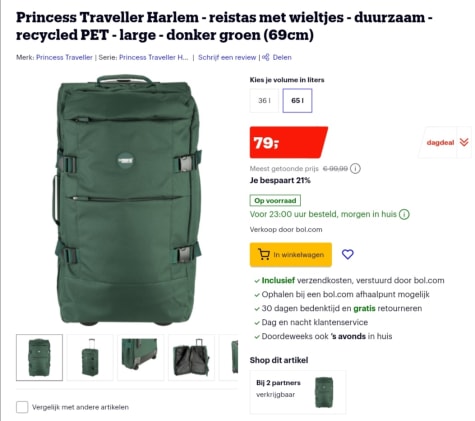Open delivery info icon after morgen in huis
Screen dimensions: 475x421
click(404, 214)
